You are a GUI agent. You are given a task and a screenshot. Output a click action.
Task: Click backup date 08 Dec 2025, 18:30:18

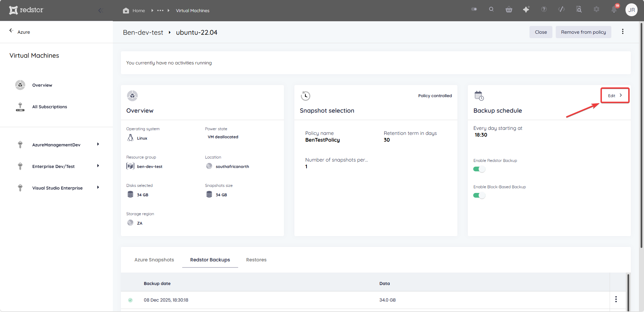[x=166, y=300]
